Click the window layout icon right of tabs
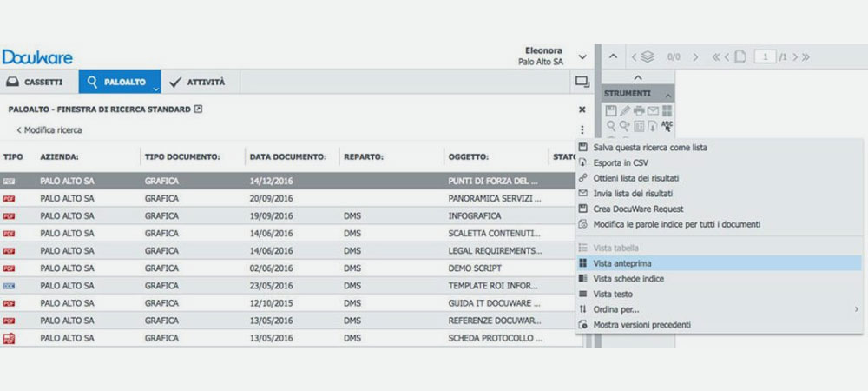 582,82
